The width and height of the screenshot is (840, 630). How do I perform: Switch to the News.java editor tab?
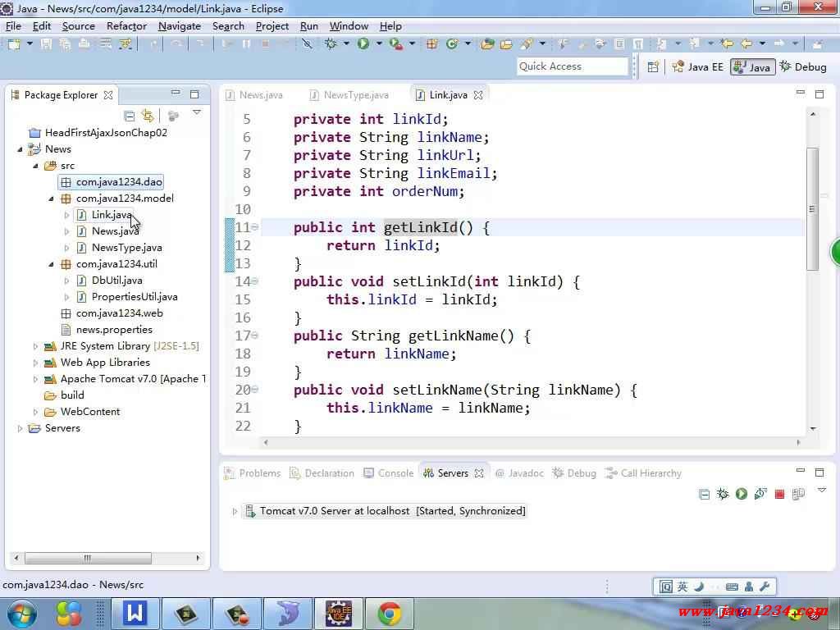coord(254,95)
